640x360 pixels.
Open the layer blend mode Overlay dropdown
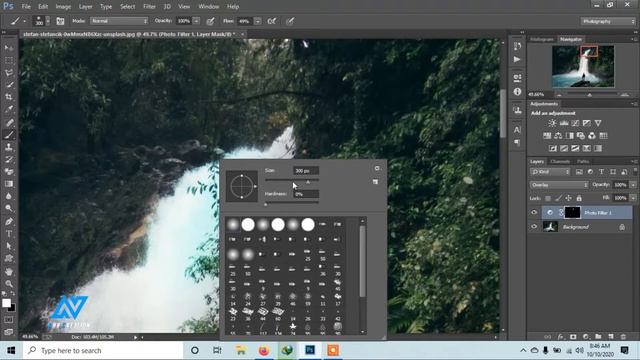(x=559, y=185)
